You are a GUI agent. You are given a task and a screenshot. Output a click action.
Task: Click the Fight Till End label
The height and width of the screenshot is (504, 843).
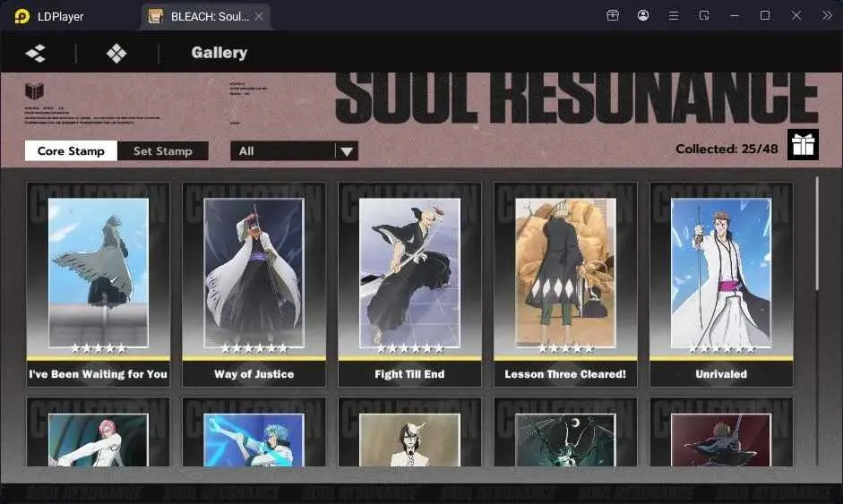pyautogui.click(x=409, y=374)
